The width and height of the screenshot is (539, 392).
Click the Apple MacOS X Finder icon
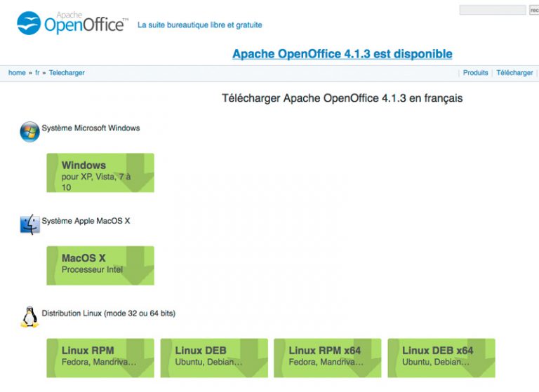click(x=30, y=224)
